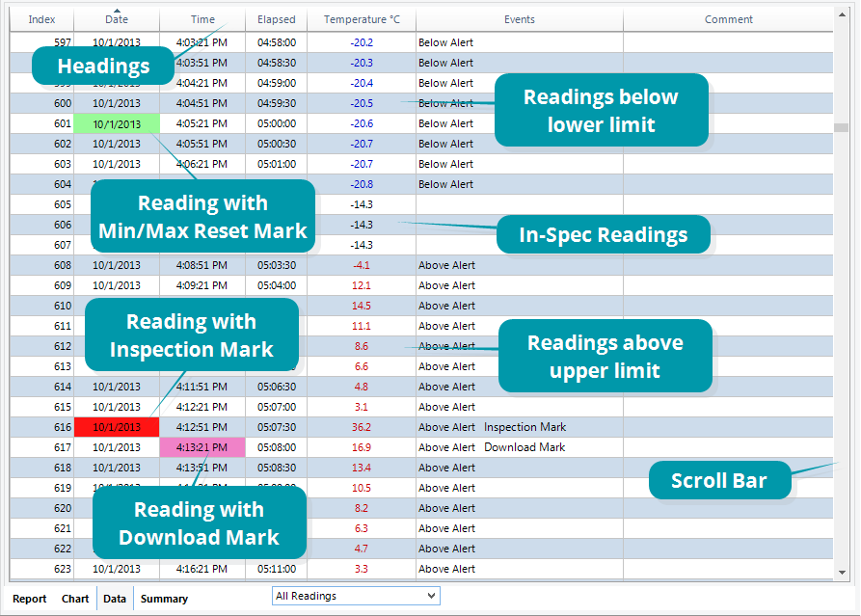861x616 pixels.
Task: Switch to the Chart tab
Action: coord(75,599)
